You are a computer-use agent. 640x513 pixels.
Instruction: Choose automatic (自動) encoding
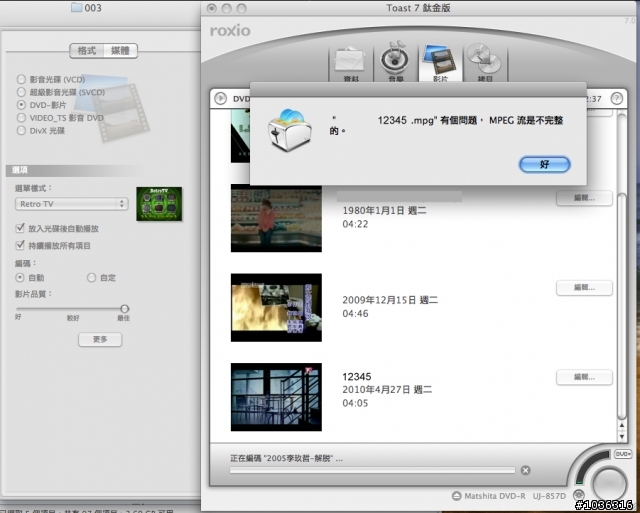[x=20, y=278]
